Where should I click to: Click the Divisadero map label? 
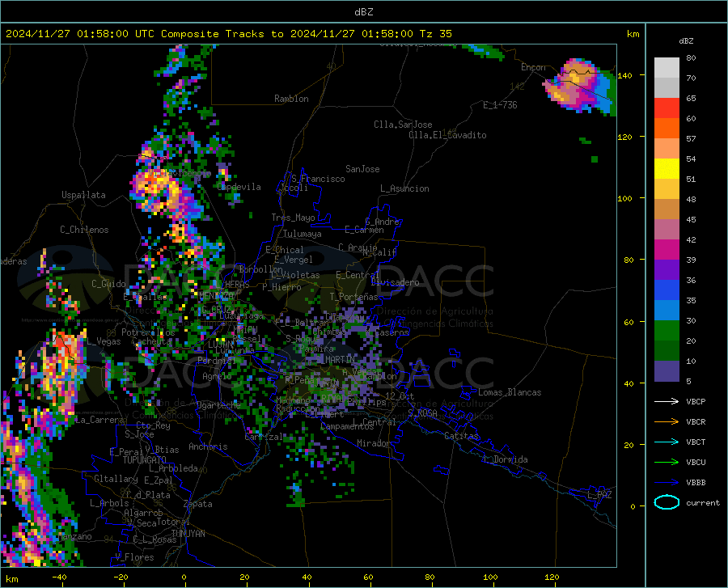click(x=395, y=282)
